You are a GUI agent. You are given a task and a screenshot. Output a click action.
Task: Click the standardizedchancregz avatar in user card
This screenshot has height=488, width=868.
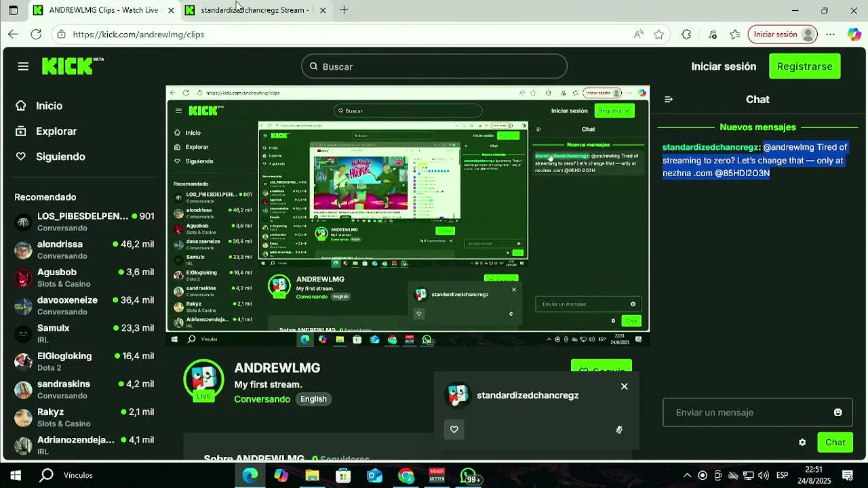tap(458, 395)
